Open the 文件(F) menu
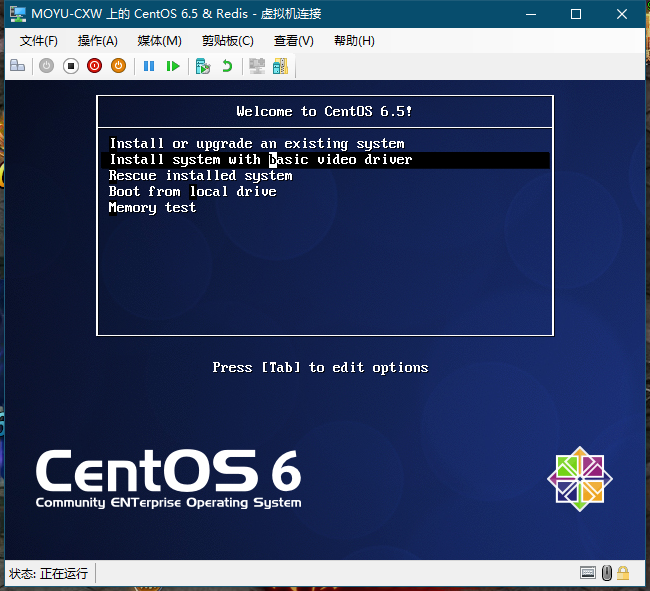This screenshot has height=591, width=650. tap(39, 41)
